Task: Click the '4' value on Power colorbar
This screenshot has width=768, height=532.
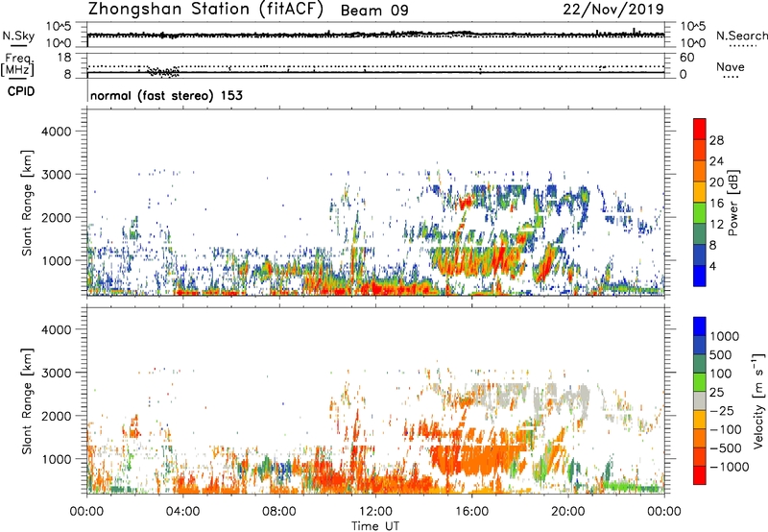Action: 712,267
